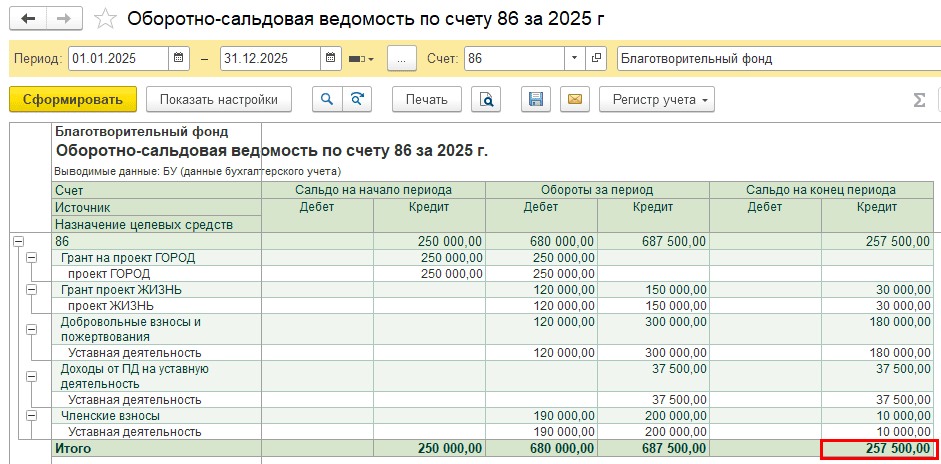Click the back navigation arrow
Screen dimensions: 941x464
tap(27, 19)
